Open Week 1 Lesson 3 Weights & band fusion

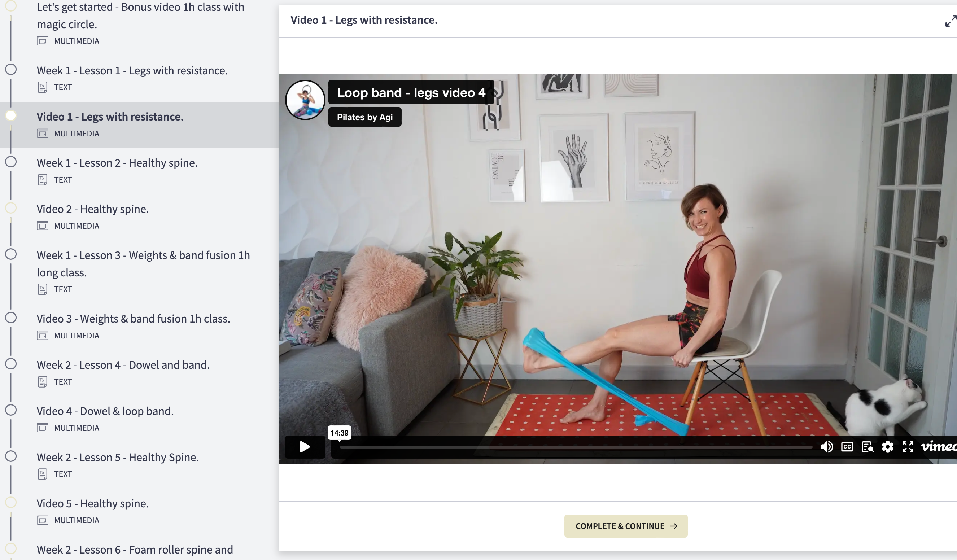[143, 255]
